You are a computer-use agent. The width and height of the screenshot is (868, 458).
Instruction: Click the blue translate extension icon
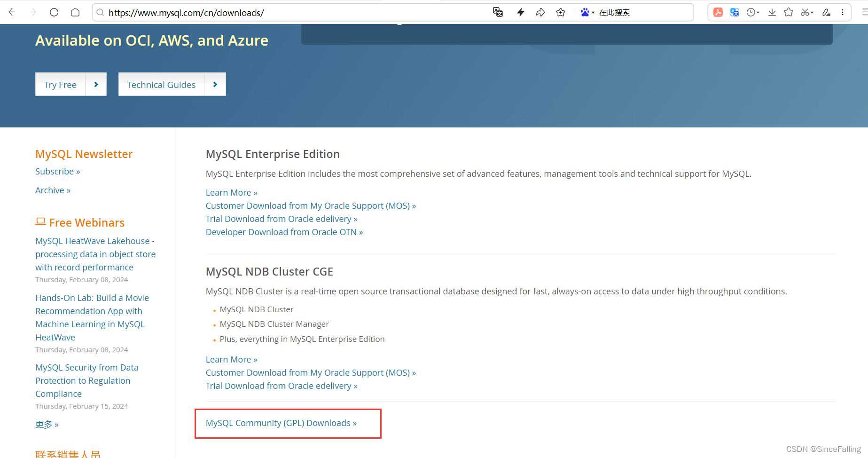pyautogui.click(x=735, y=12)
